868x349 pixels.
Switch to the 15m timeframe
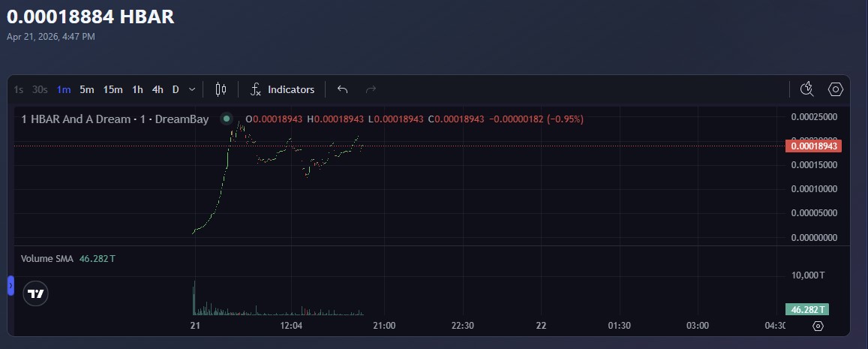113,90
